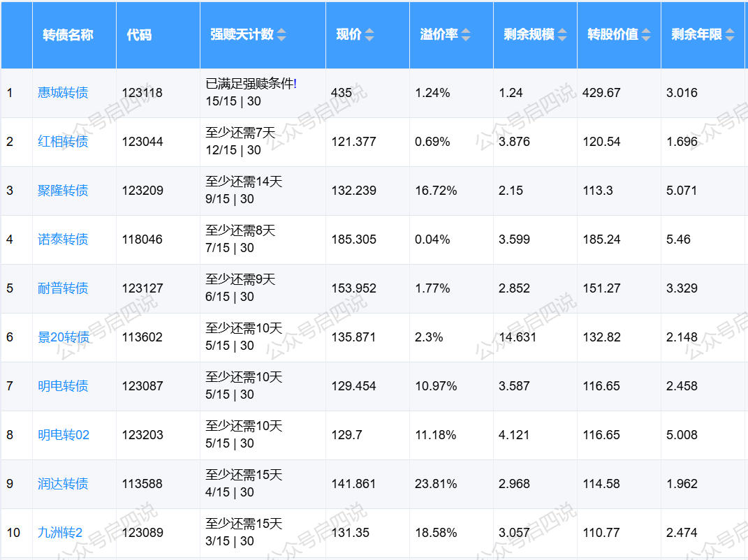Click the 转债名称 column header
Image resolution: width=748 pixels, height=560 pixels.
[x=68, y=35]
